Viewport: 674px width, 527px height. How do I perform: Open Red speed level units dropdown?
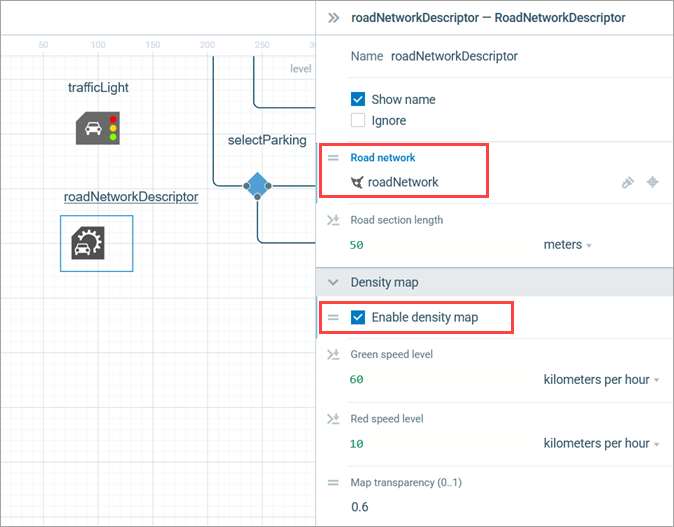coord(602,443)
